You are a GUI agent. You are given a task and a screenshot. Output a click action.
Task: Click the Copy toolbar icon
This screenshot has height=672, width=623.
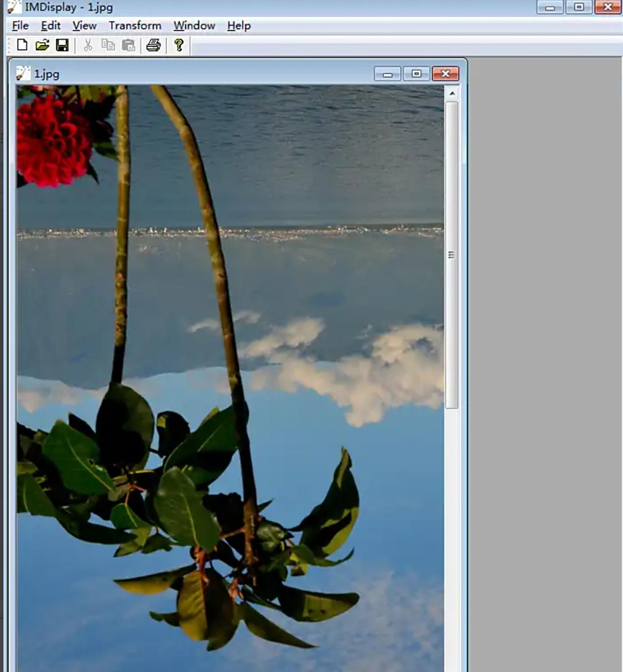click(108, 45)
